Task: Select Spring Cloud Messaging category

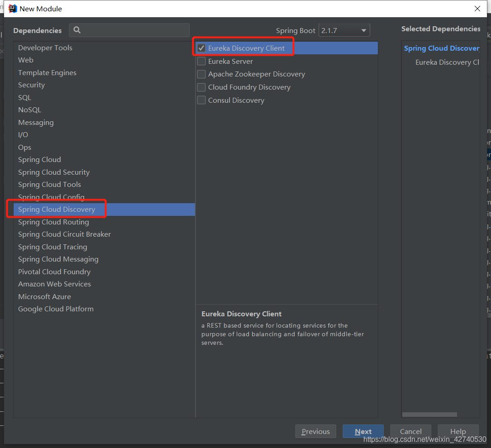Action: pos(104,259)
